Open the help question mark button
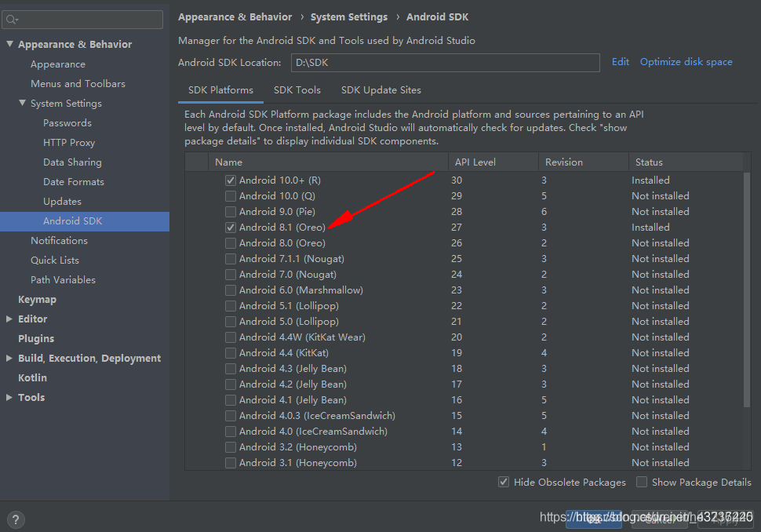 [16, 520]
